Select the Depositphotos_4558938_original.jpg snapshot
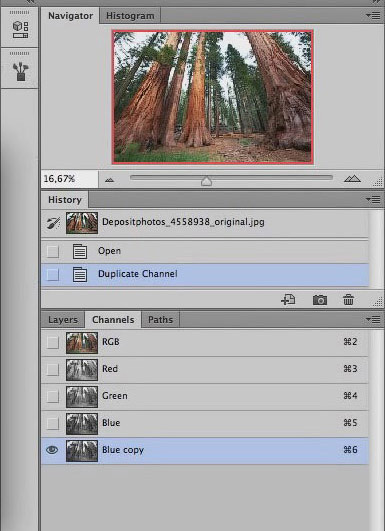The image size is (385, 531). pos(205,223)
